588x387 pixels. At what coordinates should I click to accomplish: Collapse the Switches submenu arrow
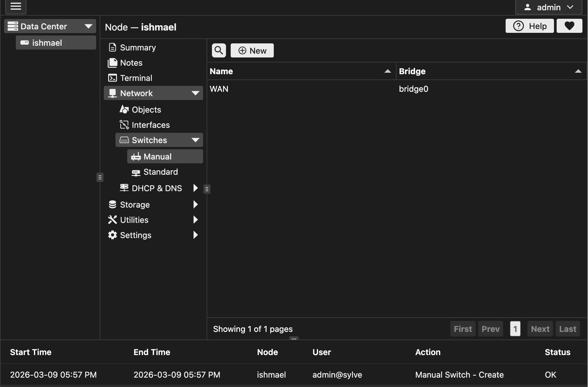pyautogui.click(x=195, y=140)
